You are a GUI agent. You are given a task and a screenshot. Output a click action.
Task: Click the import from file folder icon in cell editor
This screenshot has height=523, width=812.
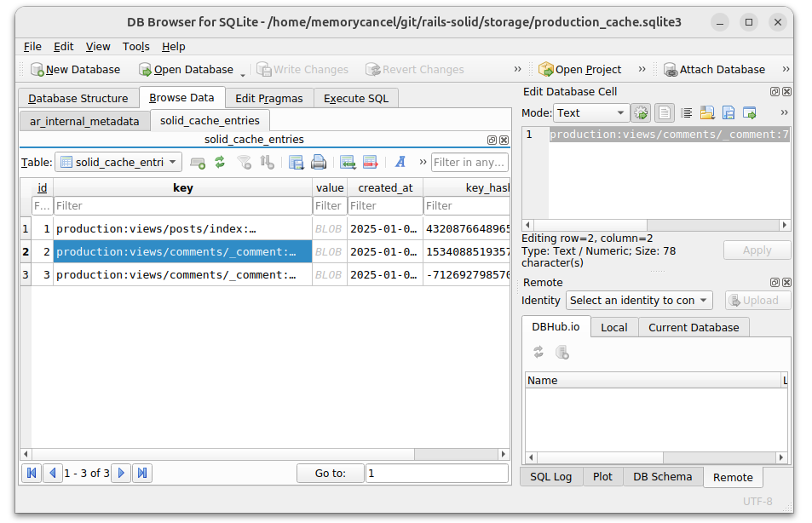click(707, 113)
